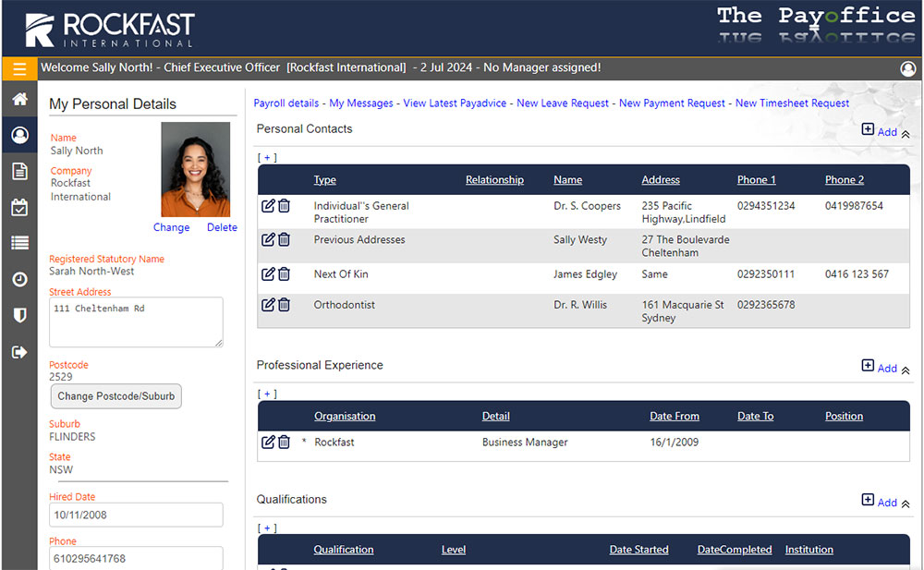The image size is (924, 570).
Task: Open the documents icon in the sidebar
Action: [20, 171]
